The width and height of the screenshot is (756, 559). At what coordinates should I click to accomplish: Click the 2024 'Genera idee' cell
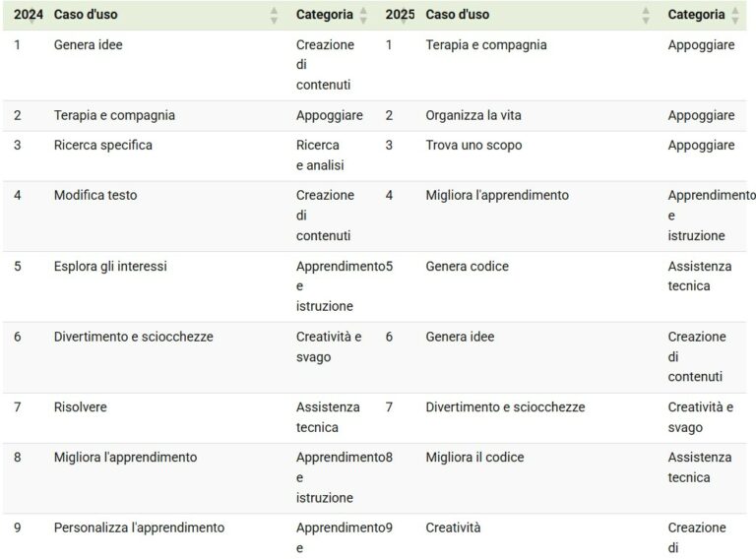click(x=89, y=45)
